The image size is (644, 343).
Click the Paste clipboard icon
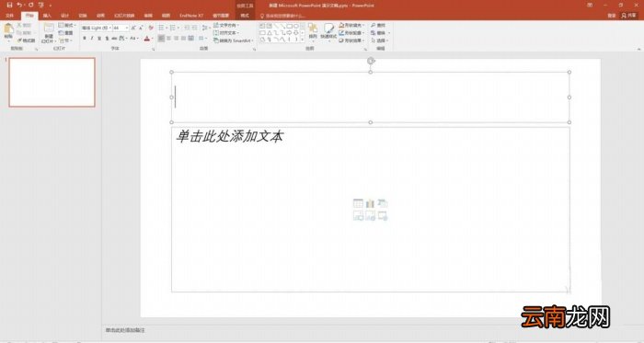8,29
